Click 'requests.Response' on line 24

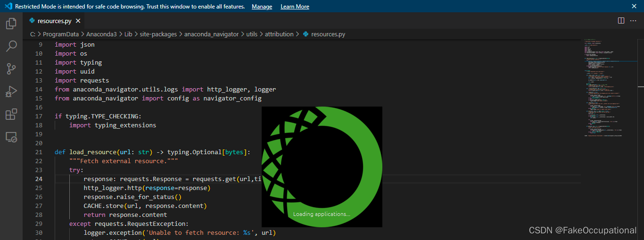pos(151,179)
